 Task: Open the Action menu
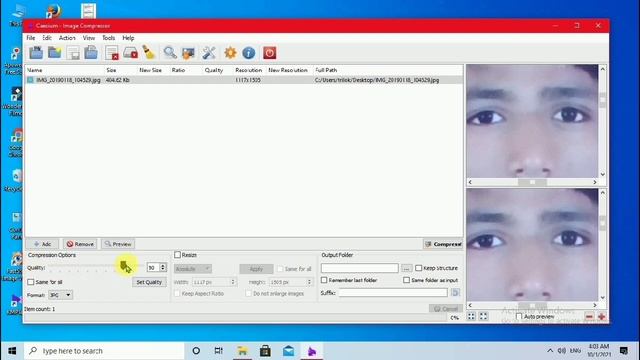click(67, 38)
